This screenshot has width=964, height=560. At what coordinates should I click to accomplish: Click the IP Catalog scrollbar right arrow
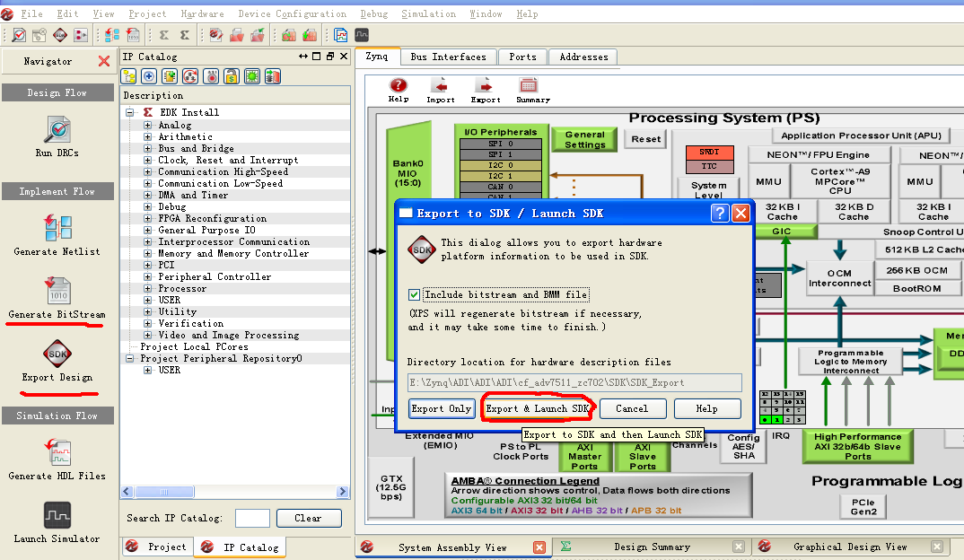[343, 492]
